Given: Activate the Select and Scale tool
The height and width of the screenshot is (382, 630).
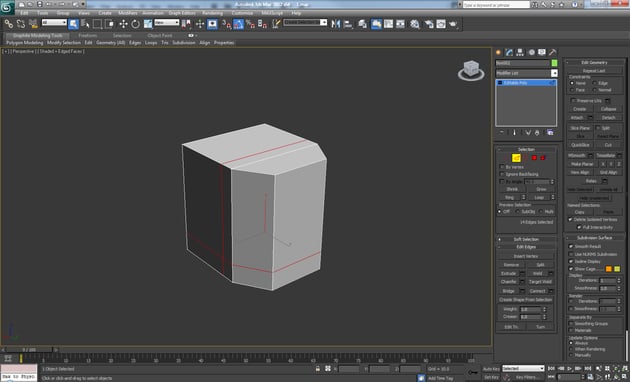Looking at the screenshot, I should pos(148,24).
